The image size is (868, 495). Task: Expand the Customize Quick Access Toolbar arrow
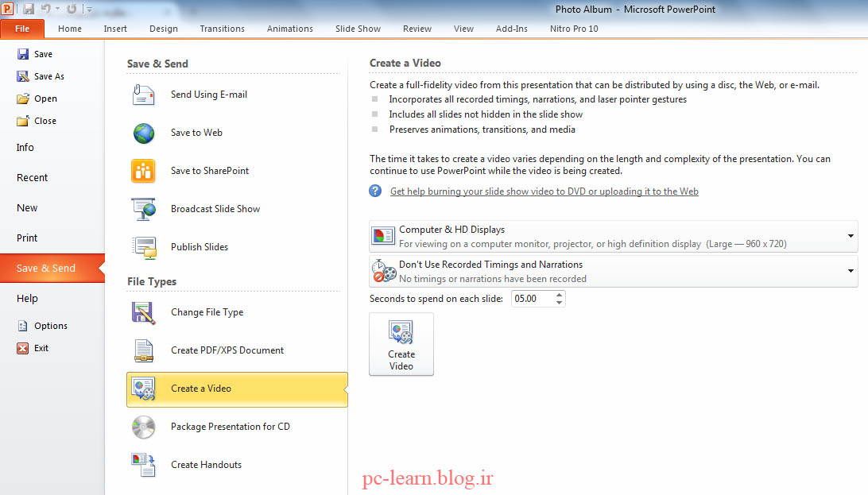89,10
